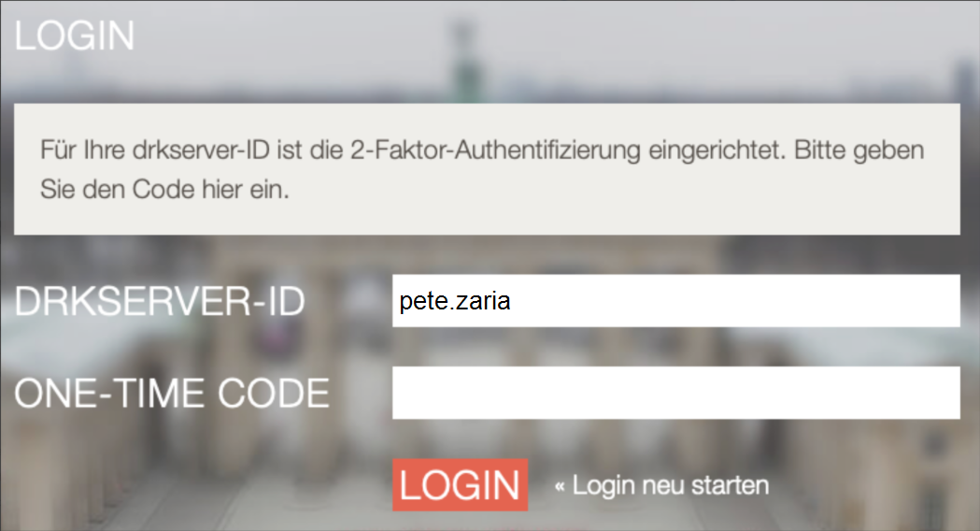Place cursor at end of 'pete.zaria'
The width and height of the screenshot is (980, 531).
click(512, 301)
